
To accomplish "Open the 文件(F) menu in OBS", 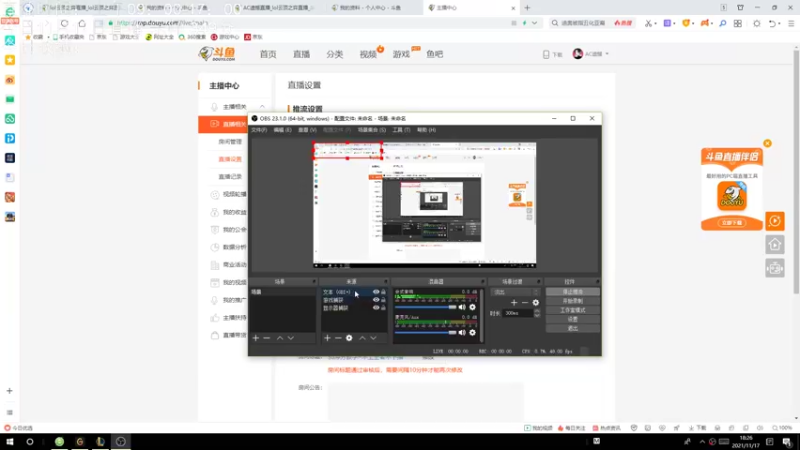I will point(259,130).
